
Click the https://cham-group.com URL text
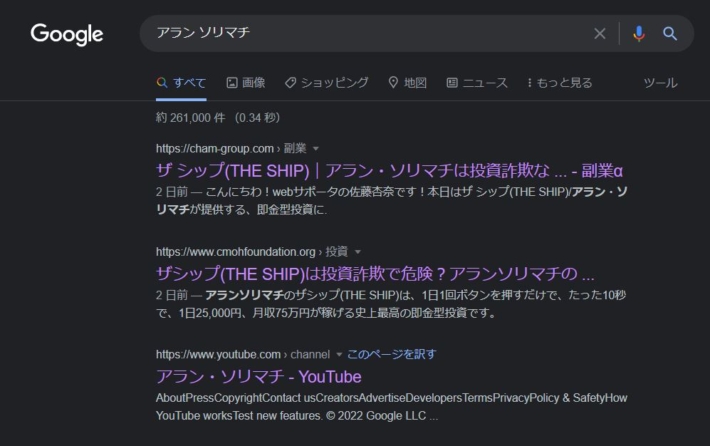tap(215, 149)
